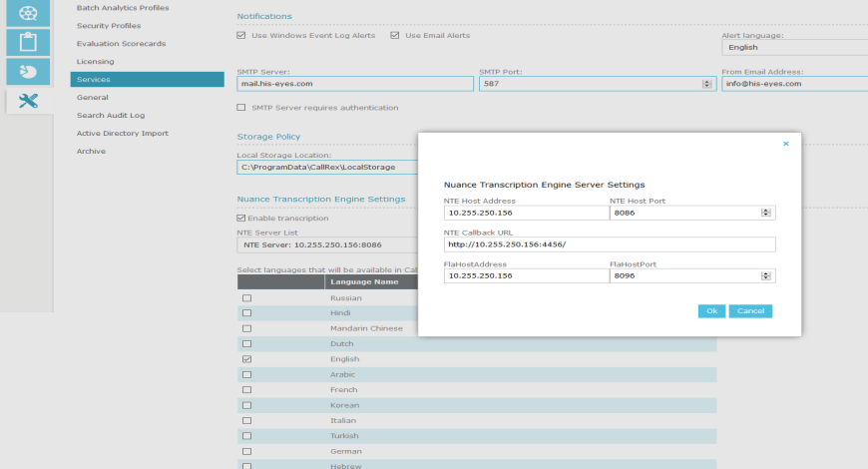Click the NTE Host Address field
Viewport: 868px width, 469px height.
(525, 213)
